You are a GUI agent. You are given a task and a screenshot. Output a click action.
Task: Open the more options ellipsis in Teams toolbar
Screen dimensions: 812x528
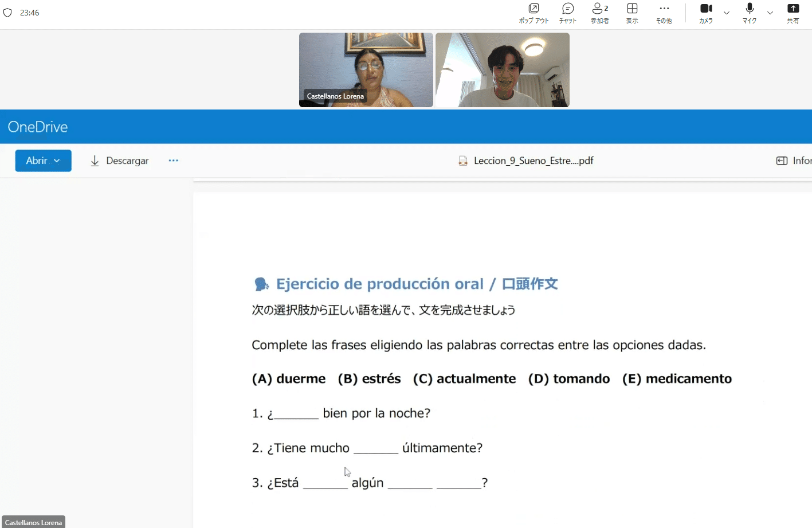pos(664,13)
